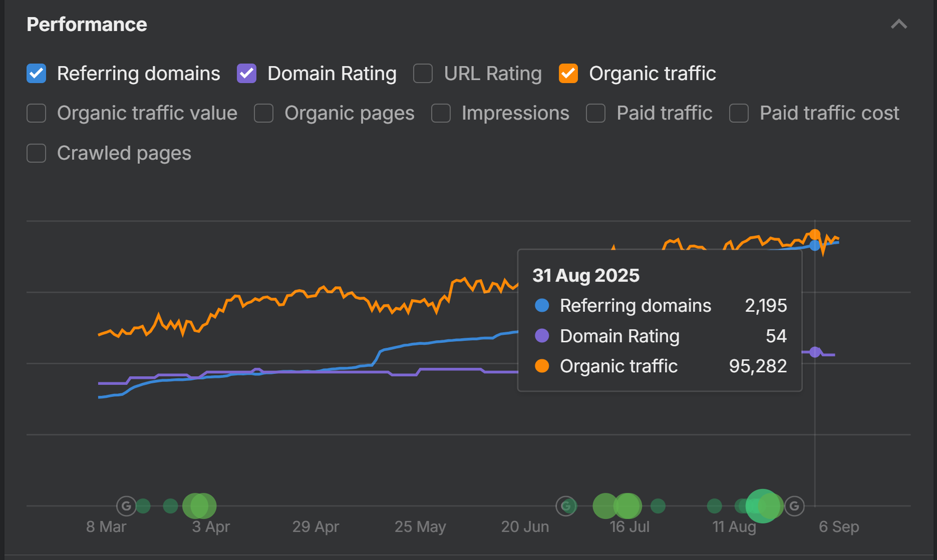The image size is (937, 560).
Task: Collapse the Performance panel with the chevron
Action: (898, 25)
